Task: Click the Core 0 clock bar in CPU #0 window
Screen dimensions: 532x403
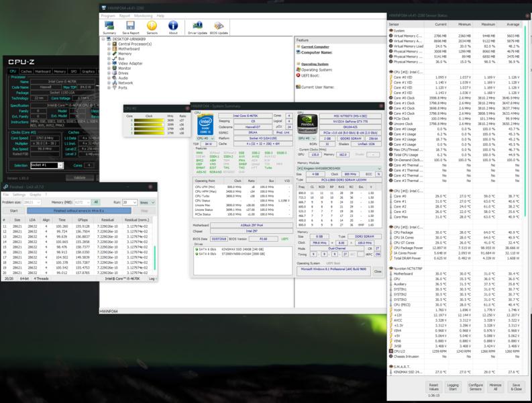Action: coord(149,120)
